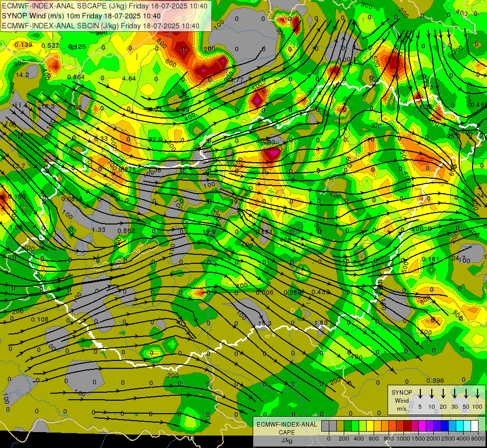
Task: Click the '13.7' station value on map
Action: [x=18, y=166]
